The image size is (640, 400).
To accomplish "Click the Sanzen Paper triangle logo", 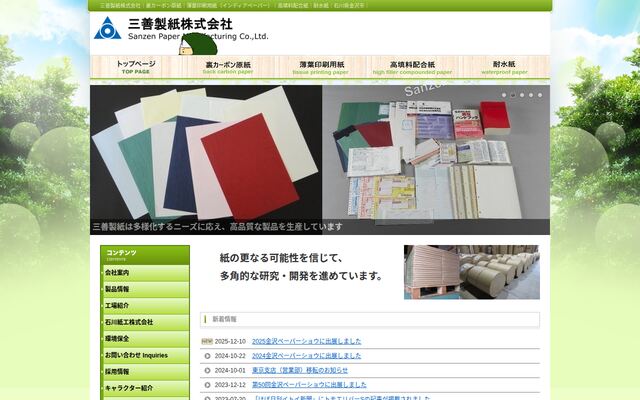I will tap(107, 28).
